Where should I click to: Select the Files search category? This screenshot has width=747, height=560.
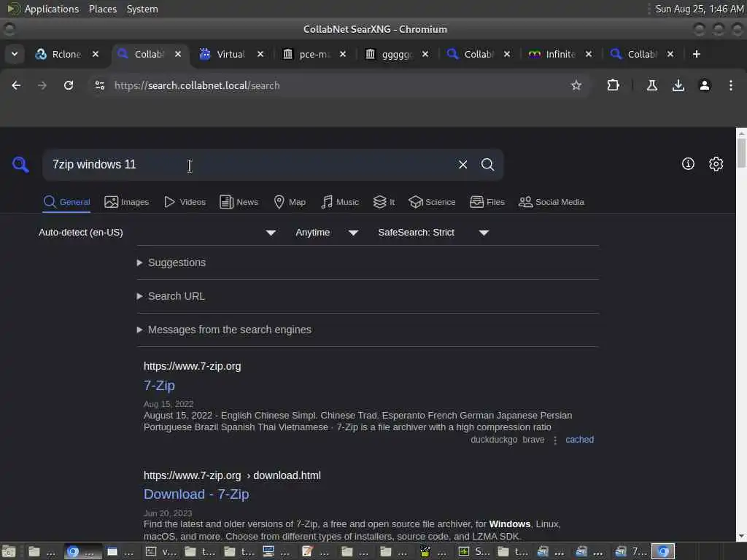(487, 202)
